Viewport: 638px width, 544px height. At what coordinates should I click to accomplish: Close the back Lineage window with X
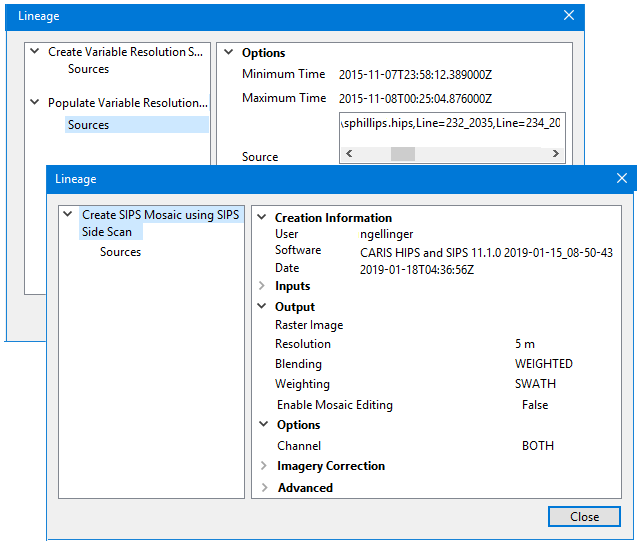[569, 16]
